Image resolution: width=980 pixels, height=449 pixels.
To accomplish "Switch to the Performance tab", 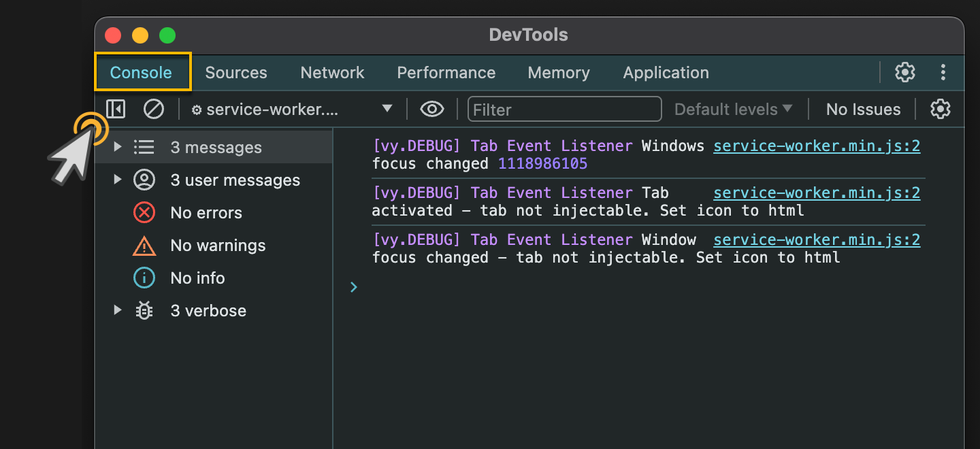I will [x=446, y=72].
